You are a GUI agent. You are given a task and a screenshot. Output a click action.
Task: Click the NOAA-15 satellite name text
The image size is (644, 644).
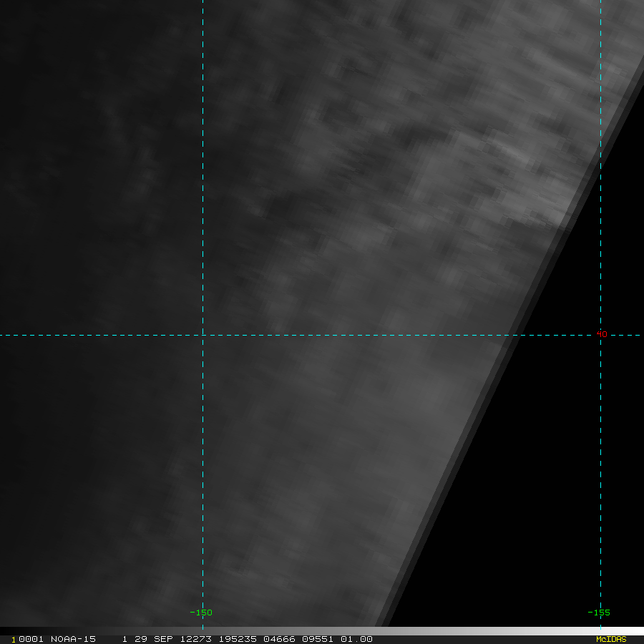(x=73, y=639)
